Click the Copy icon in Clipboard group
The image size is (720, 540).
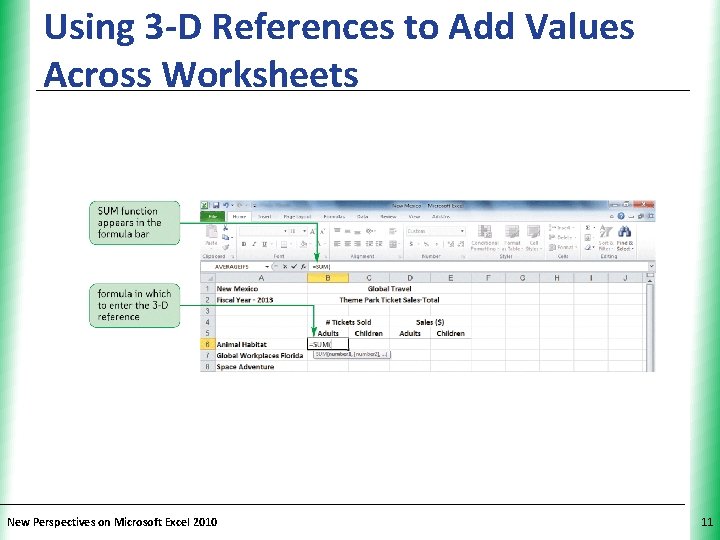tap(225, 237)
